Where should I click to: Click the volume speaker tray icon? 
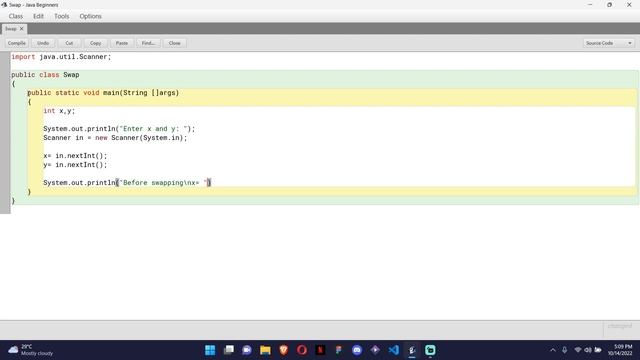pos(588,350)
